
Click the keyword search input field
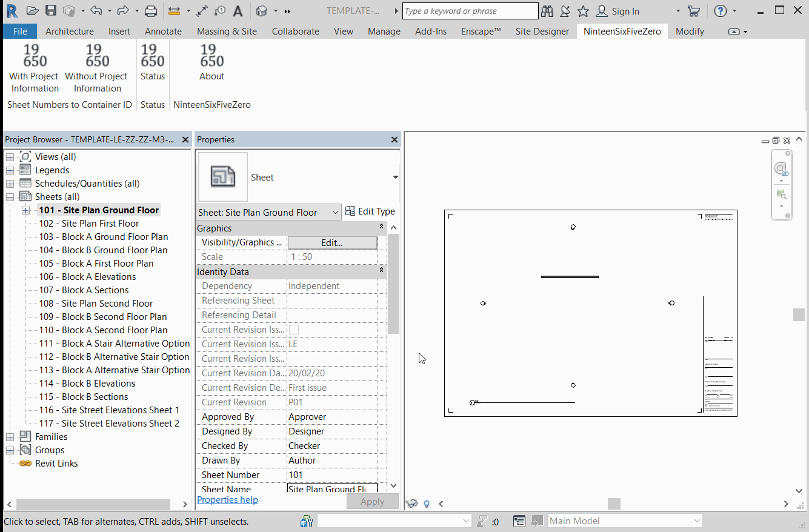coord(470,11)
